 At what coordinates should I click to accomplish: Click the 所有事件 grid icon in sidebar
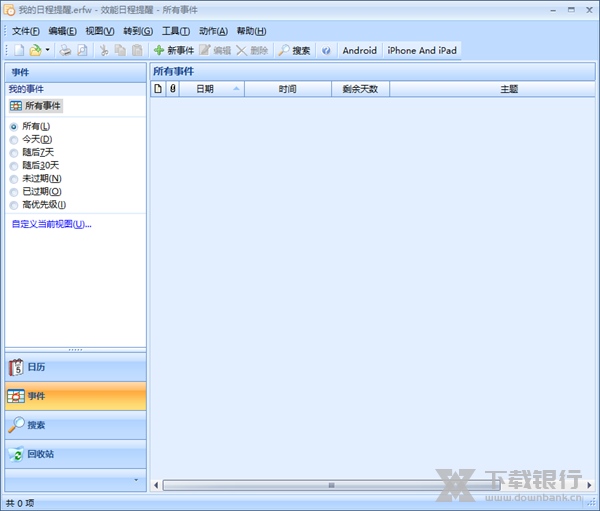pyautogui.click(x=16, y=106)
